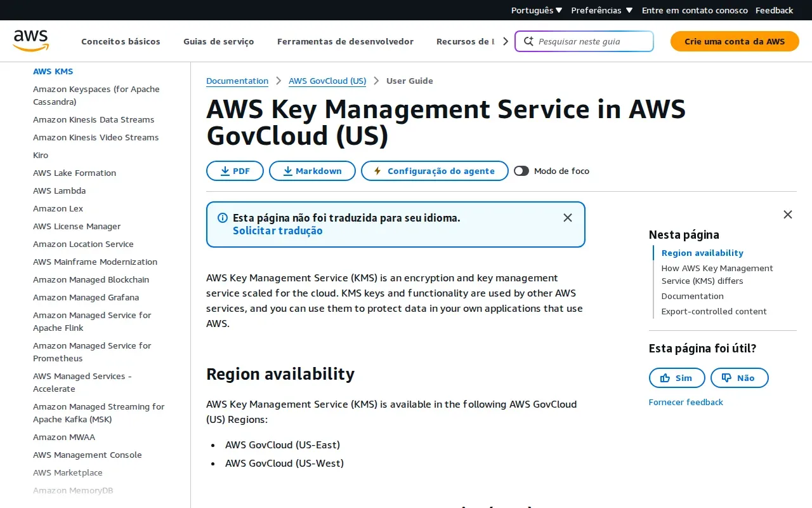The height and width of the screenshot is (508, 812).
Task: Open Kiro in the sidebar
Action: [x=41, y=155]
